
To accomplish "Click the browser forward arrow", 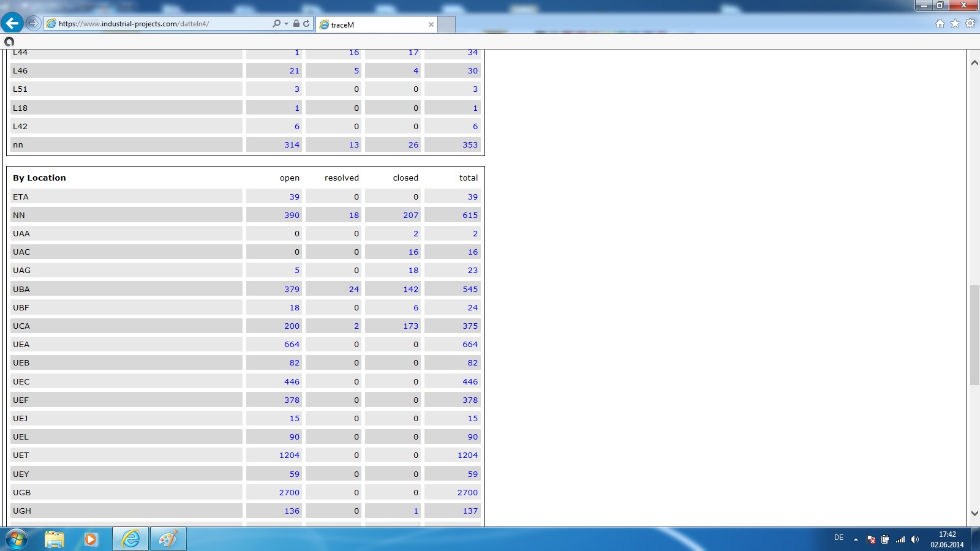I will tap(33, 23).
